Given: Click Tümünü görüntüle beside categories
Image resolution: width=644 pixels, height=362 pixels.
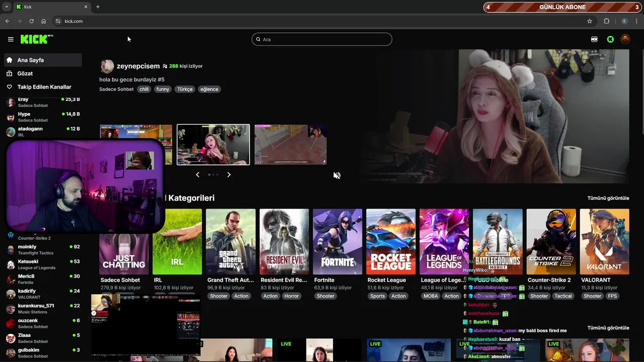Looking at the screenshot, I should click(x=608, y=198).
